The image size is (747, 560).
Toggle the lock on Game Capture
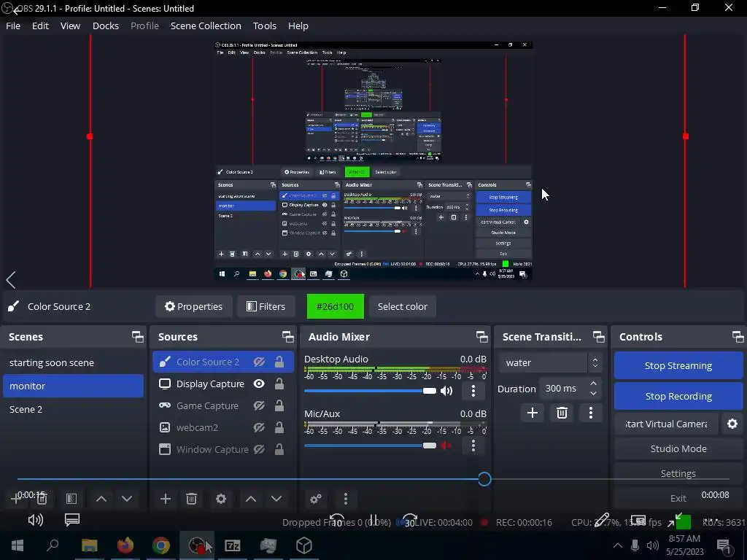(x=279, y=405)
